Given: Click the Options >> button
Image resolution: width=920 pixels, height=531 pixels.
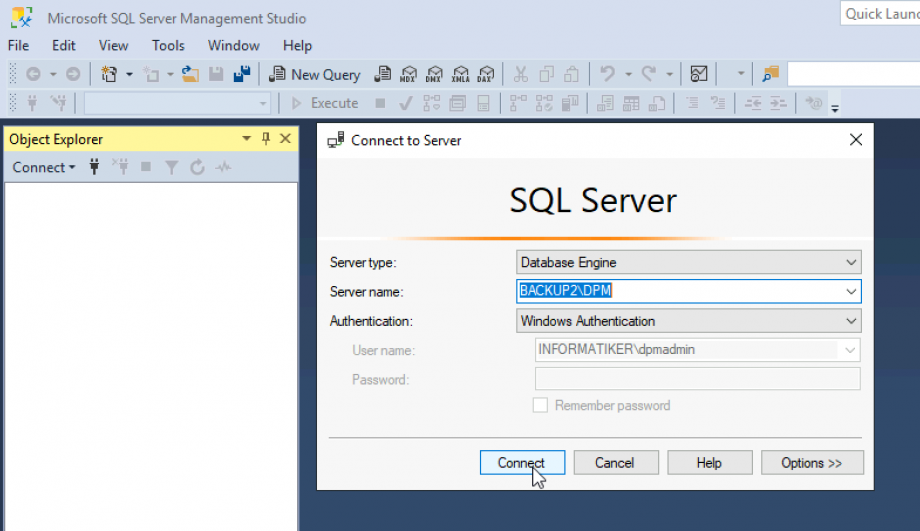Looking at the screenshot, I should point(811,463).
